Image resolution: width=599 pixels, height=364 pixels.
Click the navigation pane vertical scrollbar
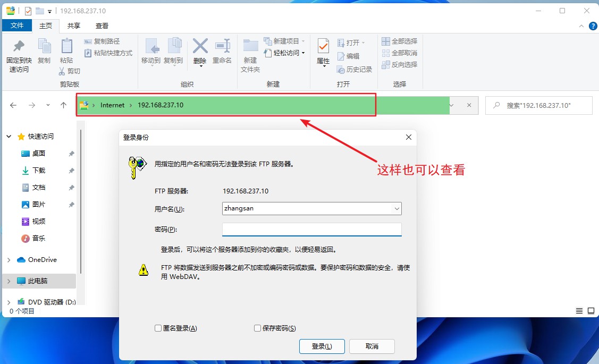point(81,202)
